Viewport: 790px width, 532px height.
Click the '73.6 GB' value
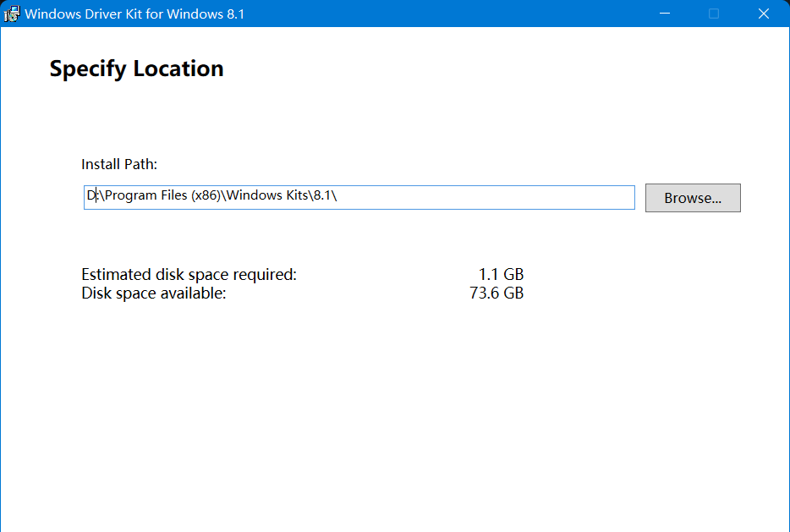click(496, 293)
